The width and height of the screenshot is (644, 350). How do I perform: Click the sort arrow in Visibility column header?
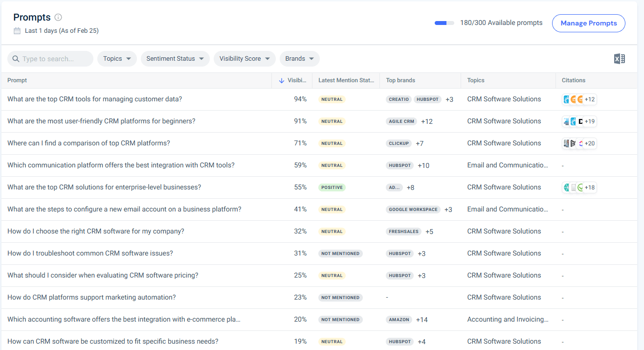click(281, 80)
